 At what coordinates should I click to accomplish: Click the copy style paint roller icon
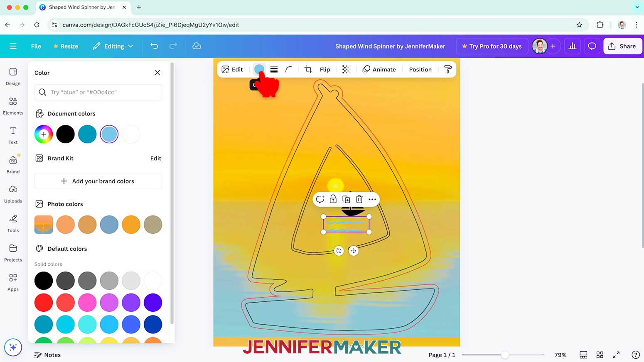coord(448,69)
